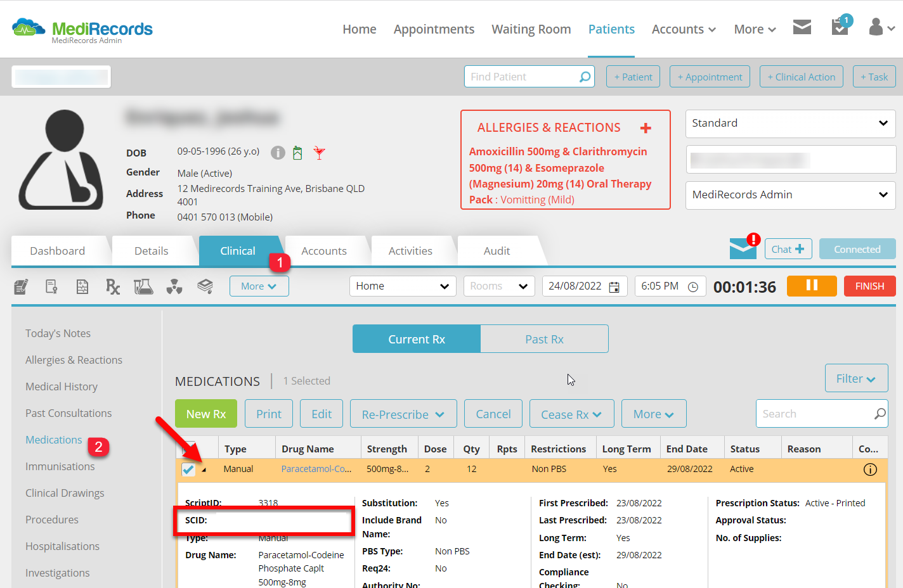Switch to the Audit tab
The image size is (903, 588).
[497, 251]
